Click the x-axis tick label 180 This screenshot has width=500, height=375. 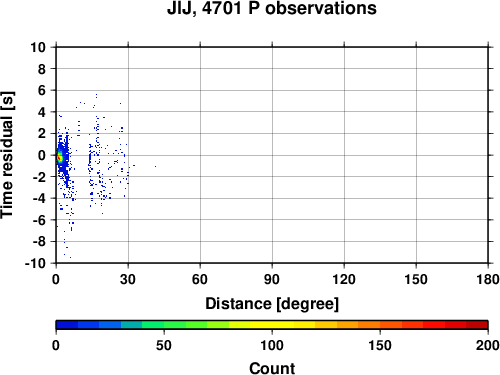click(x=488, y=279)
